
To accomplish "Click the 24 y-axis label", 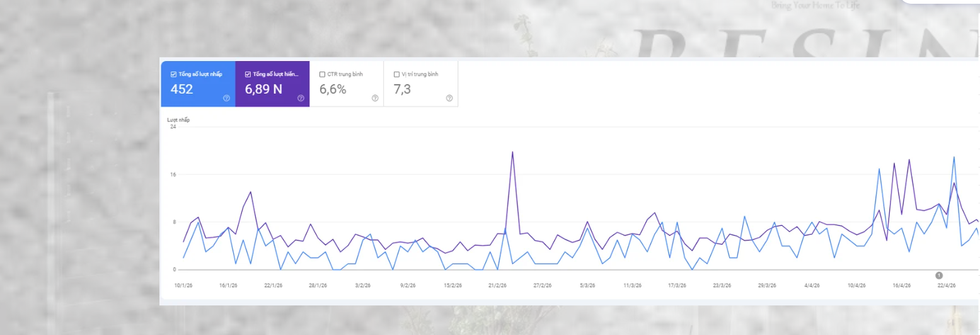I will (x=173, y=127).
